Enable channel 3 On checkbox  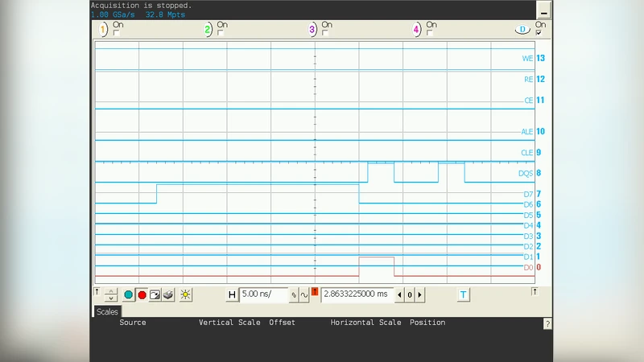point(326,33)
